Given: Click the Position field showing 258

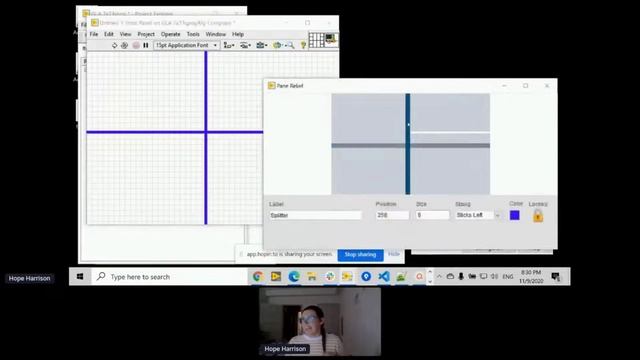Looking at the screenshot, I should [x=392, y=215].
